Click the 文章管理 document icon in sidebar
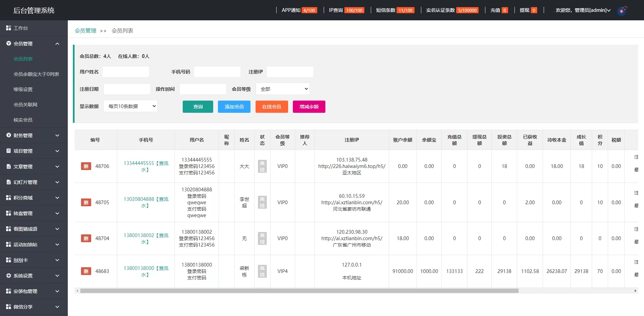The image size is (644, 316). (x=8, y=167)
